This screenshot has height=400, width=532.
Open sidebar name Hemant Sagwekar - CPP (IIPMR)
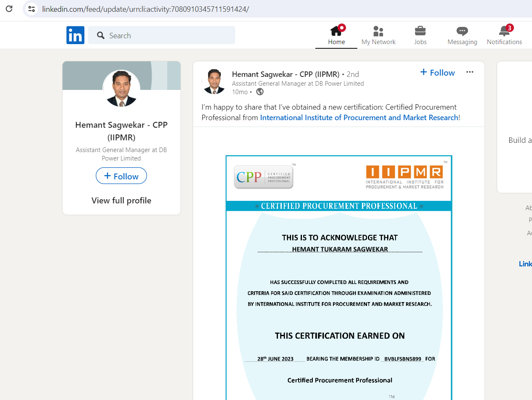121,131
